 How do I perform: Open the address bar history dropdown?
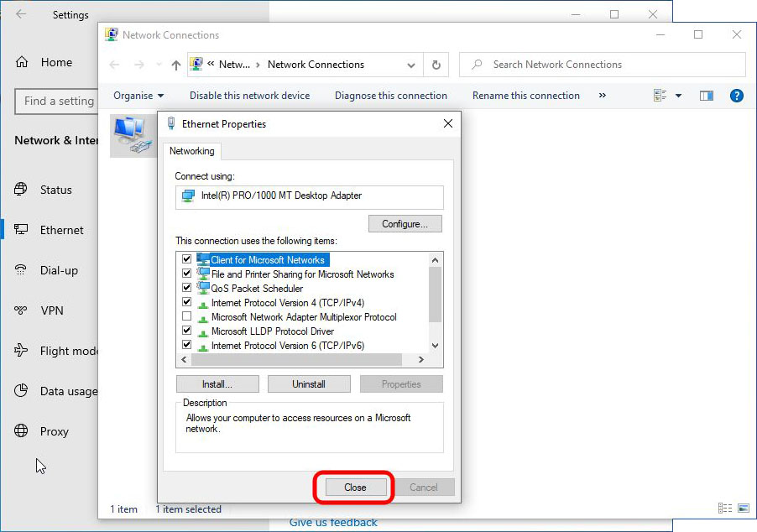(411, 65)
